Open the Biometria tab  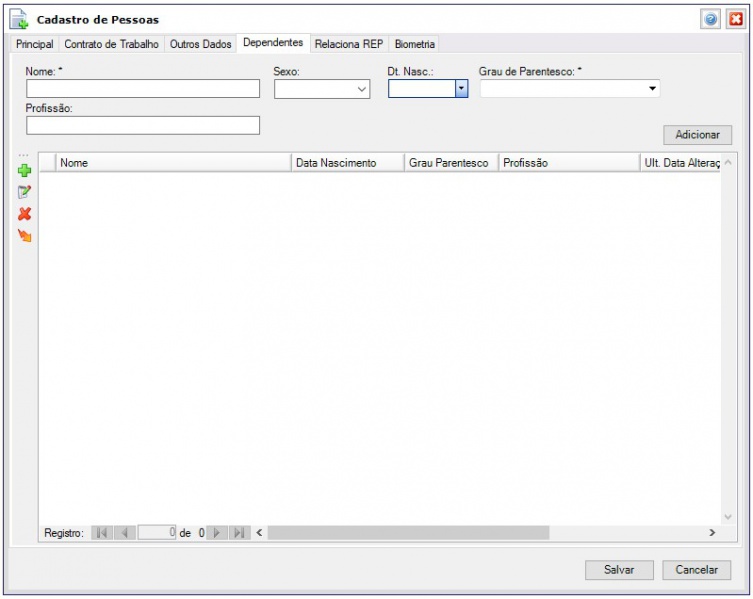pyautogui.click(x=414, y=45)
